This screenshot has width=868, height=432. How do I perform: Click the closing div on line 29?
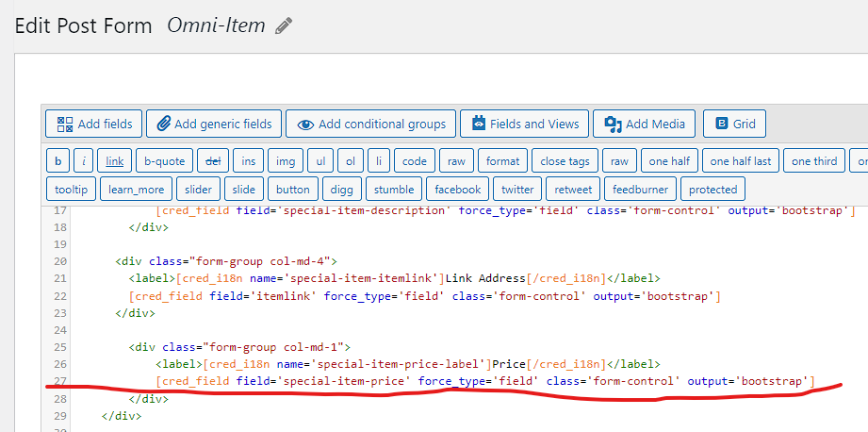[122, 415]
